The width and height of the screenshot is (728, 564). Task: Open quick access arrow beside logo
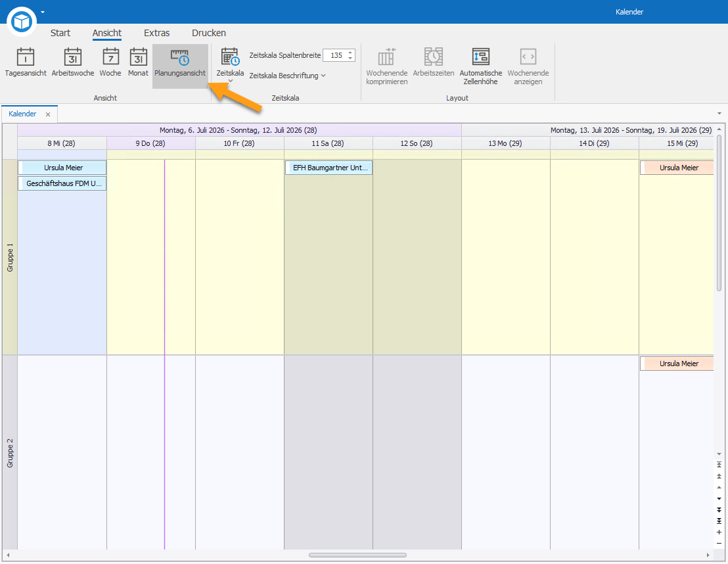click(43, 12)
